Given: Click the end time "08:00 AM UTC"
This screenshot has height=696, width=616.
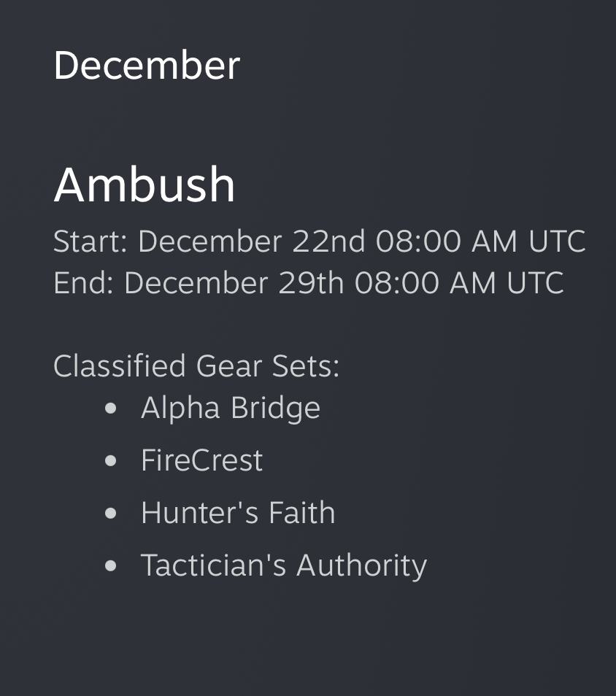Looking at the screenshot, I should point(459,283).
